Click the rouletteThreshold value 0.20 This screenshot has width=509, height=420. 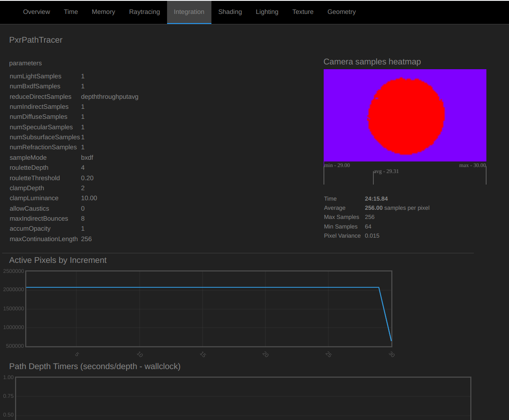point(87,178)
